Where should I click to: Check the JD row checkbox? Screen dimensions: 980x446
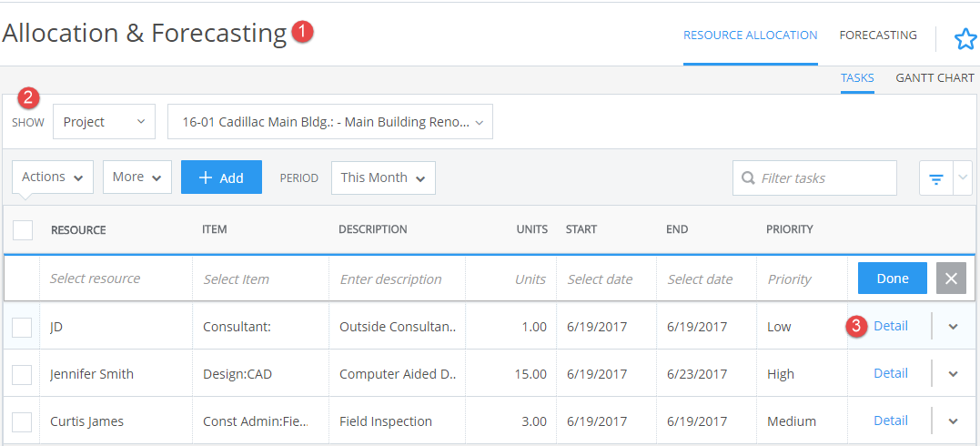coord(22,327)
